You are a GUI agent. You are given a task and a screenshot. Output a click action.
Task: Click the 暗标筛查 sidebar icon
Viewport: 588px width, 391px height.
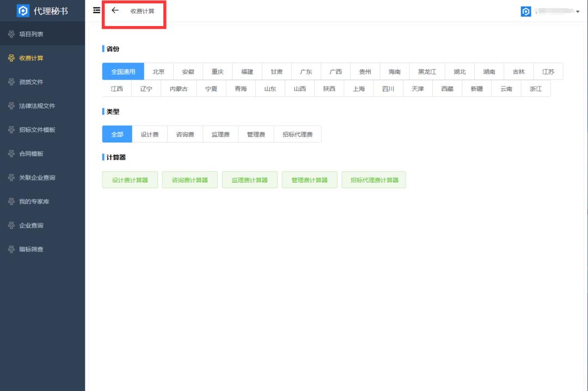tap(12, 249)
